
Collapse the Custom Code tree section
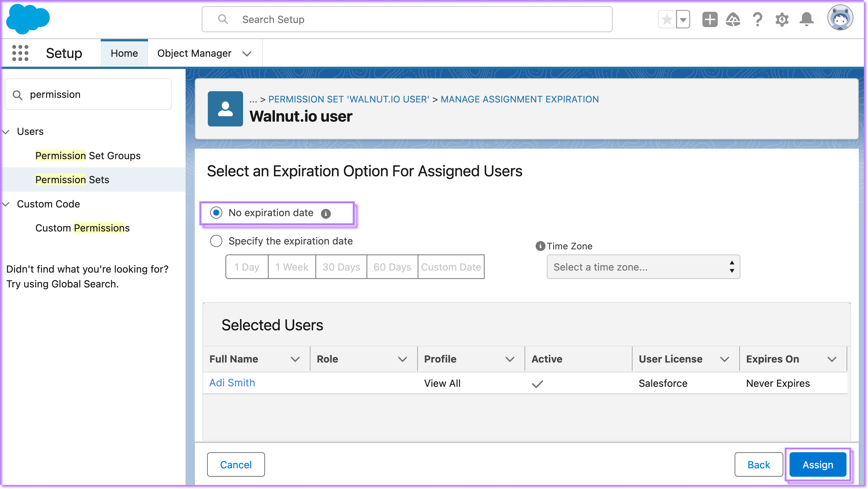click(6, 204)
